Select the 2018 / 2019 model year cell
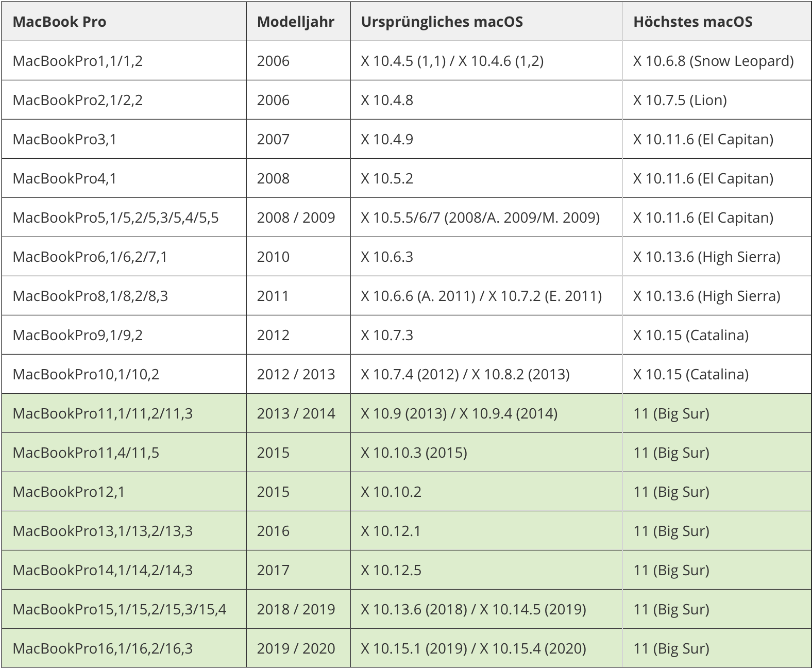The width and height of the screenshot is (812, 668). [x=296, y=609]
